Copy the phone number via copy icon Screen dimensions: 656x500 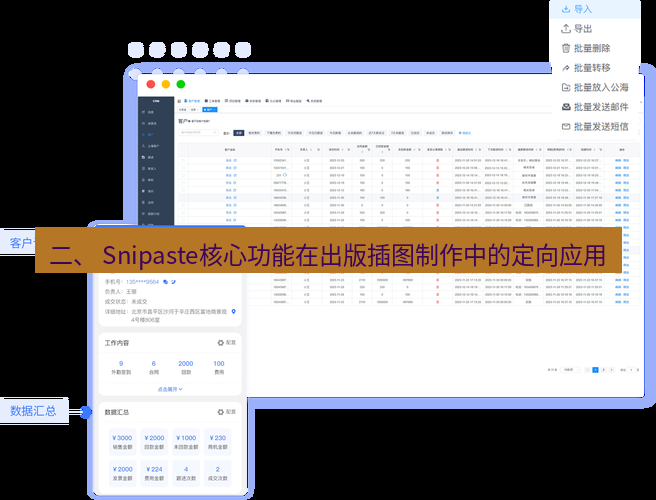(166, 282)
